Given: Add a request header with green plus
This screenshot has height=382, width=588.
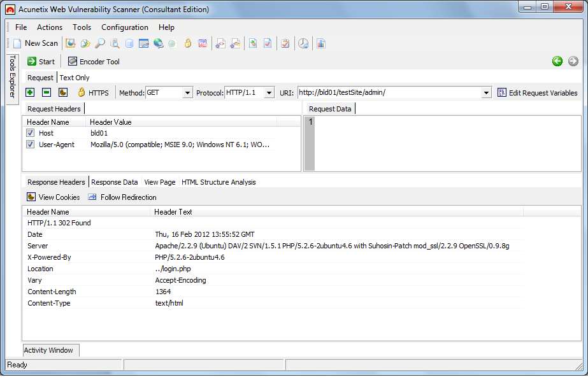Looking at the screenshot, I should coord(31,92).
